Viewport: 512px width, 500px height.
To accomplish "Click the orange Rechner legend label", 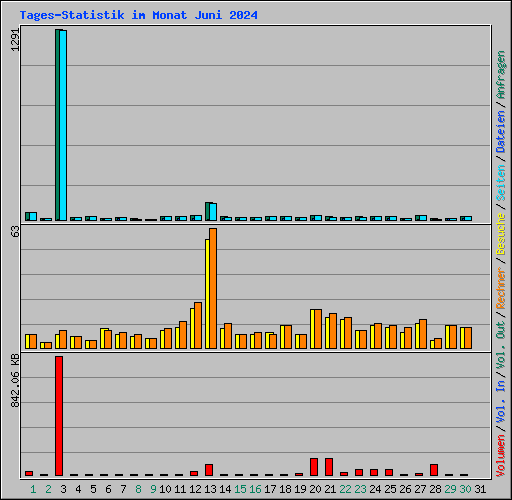I will pos(501,288).
